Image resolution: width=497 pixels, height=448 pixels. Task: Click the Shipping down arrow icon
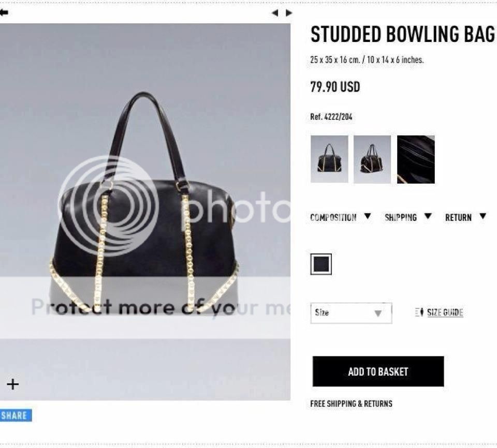[x=428, y=216]
